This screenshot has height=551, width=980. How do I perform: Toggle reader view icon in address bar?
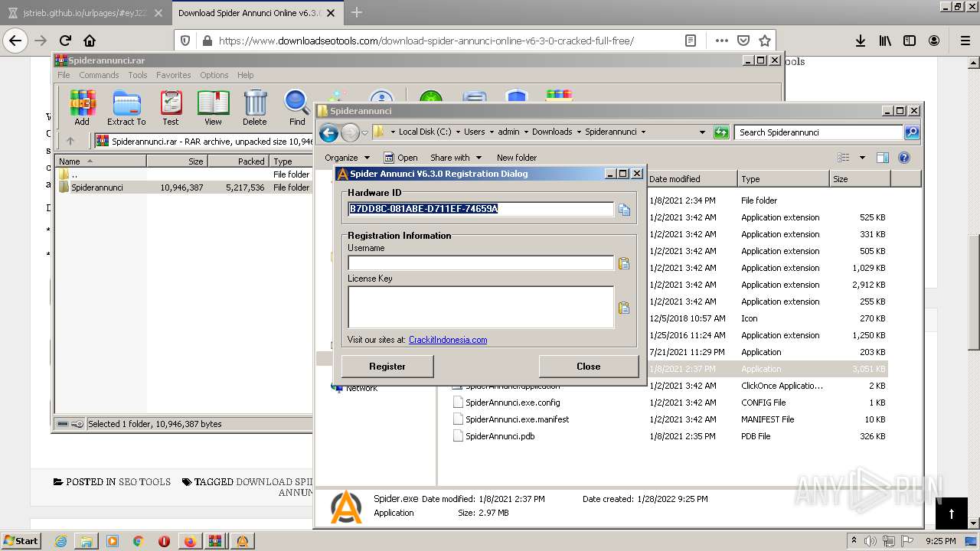point(691,41)
